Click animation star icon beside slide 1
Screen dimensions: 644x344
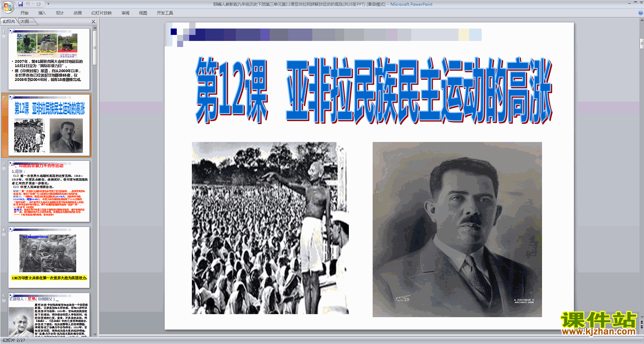[4, 36]
